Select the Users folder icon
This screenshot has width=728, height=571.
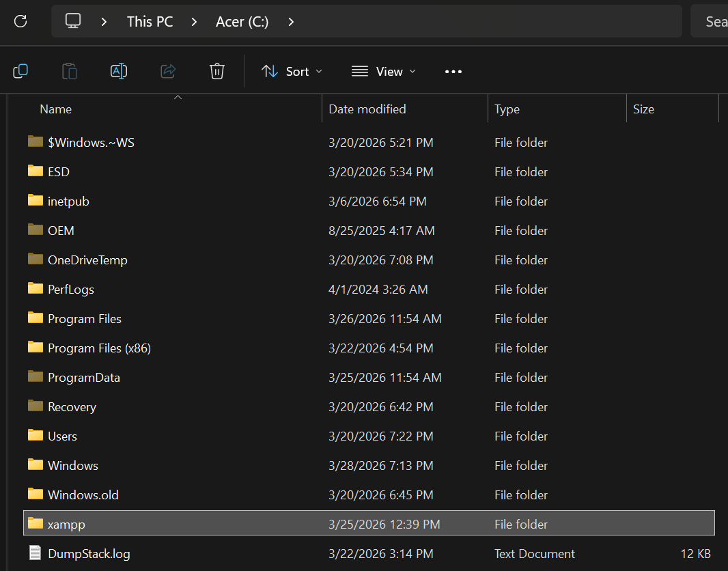point(36,435)
